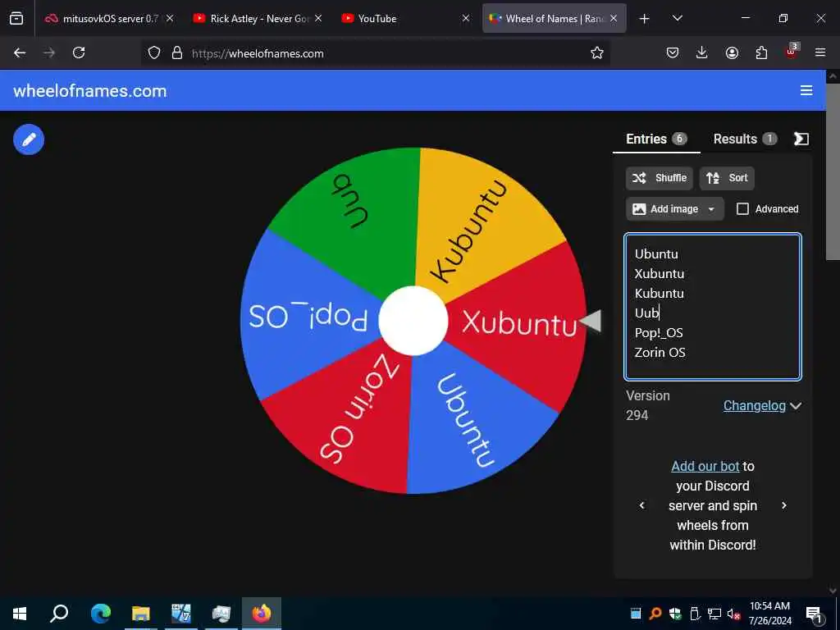Click the padlock site info icon
This screenshot has width=840, height=630.
click(x=177, y=53)
